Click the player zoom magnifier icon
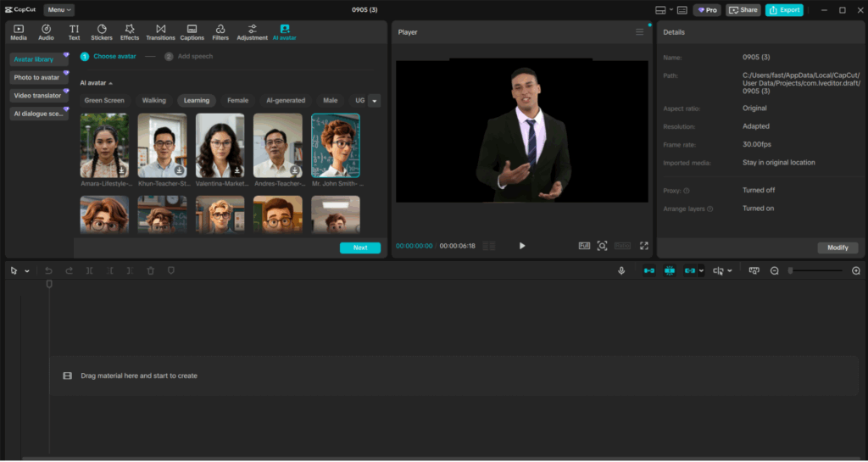This screenshot has height=462, width=868. 603,246
